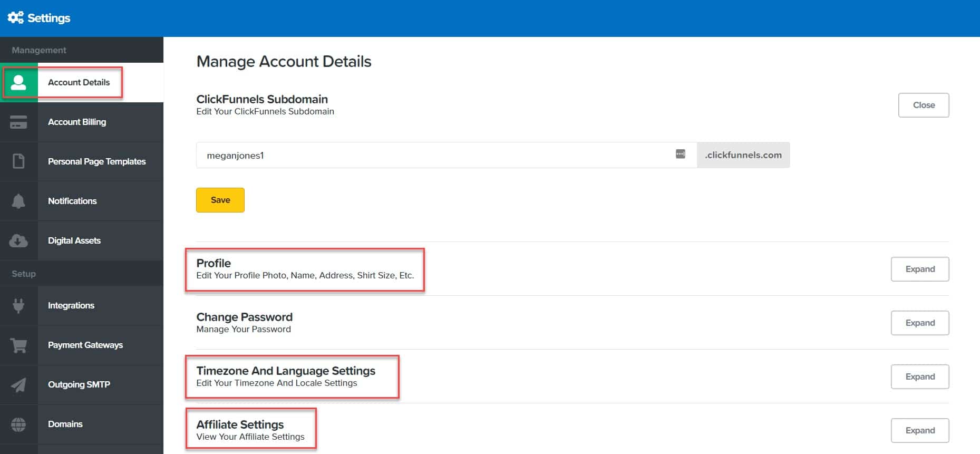Click 'Manage Your Password' description
Screen dimensions: 980x454
(x=244, y=329)
